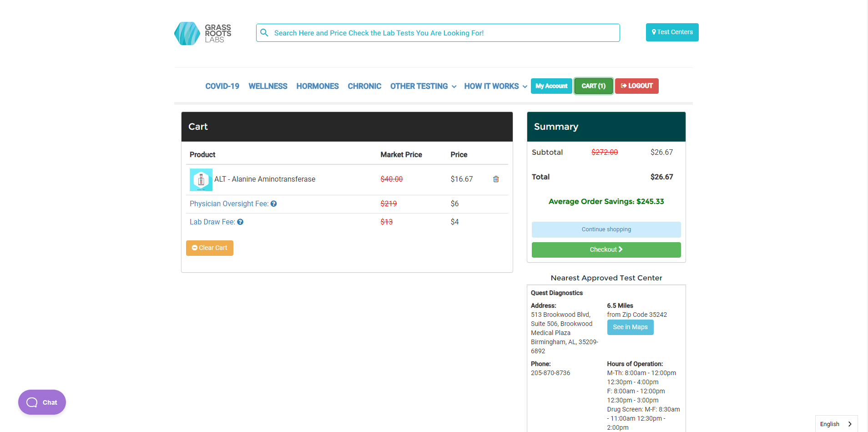The height and width of the screenshot is (432, 868).
Task: Click phone number 205-870-8736
Action: pos(550,373)
